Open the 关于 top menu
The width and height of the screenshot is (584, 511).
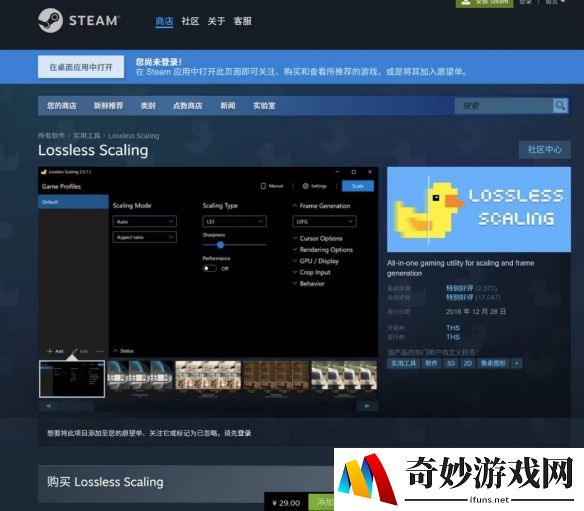coord(216,21)
